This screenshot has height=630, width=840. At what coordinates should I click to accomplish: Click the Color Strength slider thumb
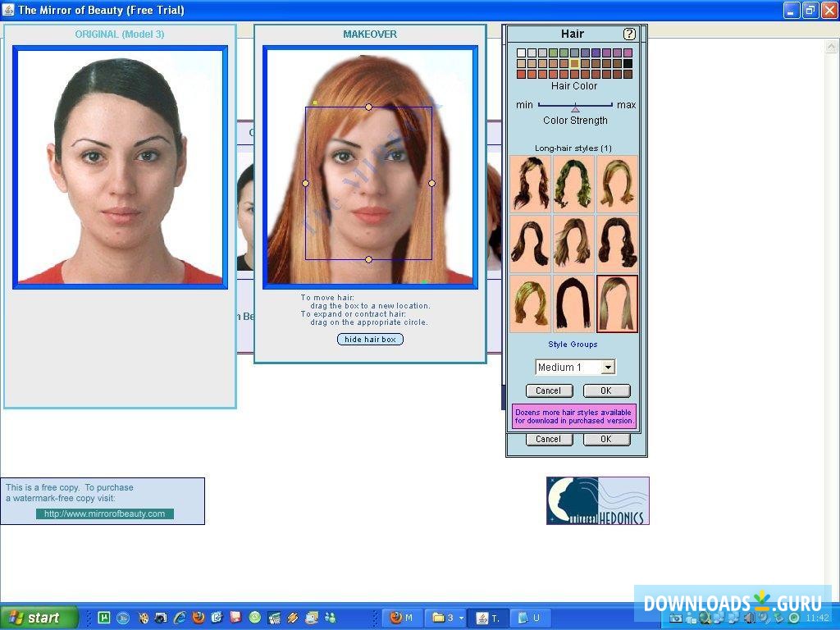point(575,107)
